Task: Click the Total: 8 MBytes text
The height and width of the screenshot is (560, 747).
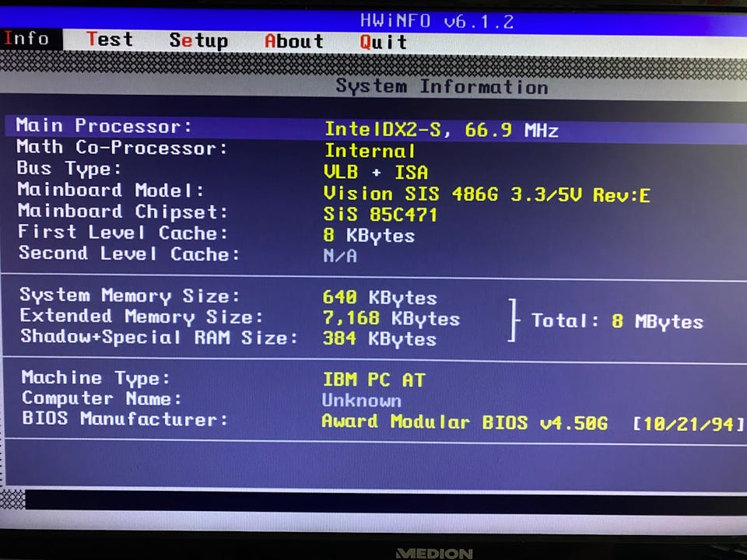Action: click(x=617, y=321)
